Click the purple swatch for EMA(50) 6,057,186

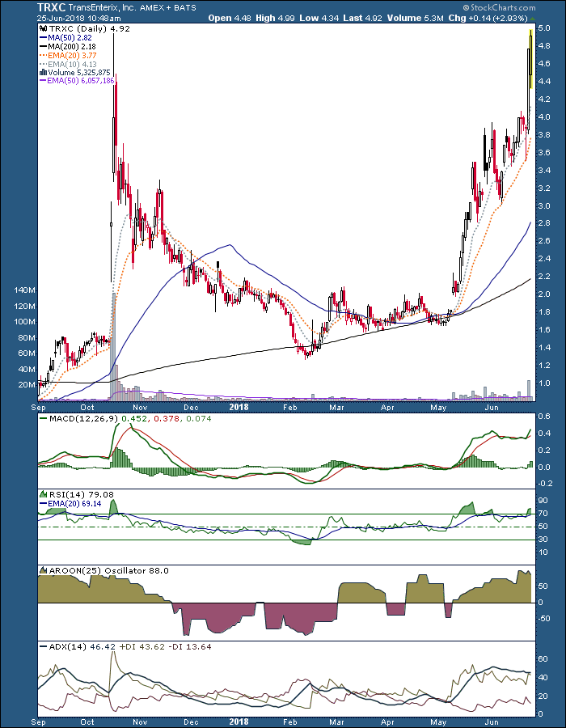point(43,81)
